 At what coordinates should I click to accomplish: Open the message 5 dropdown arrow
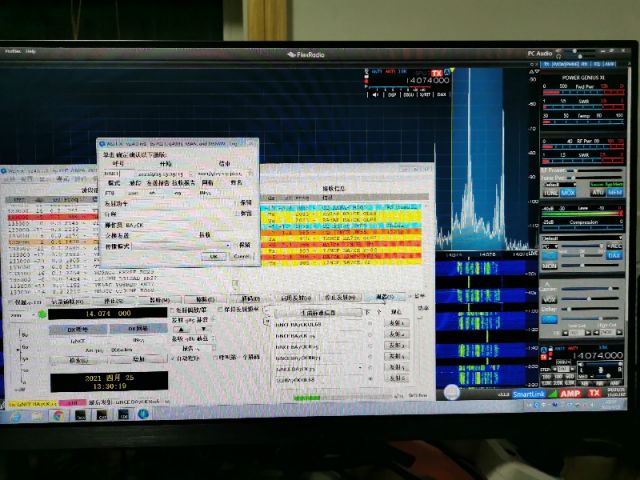click(x=360, y=368)
